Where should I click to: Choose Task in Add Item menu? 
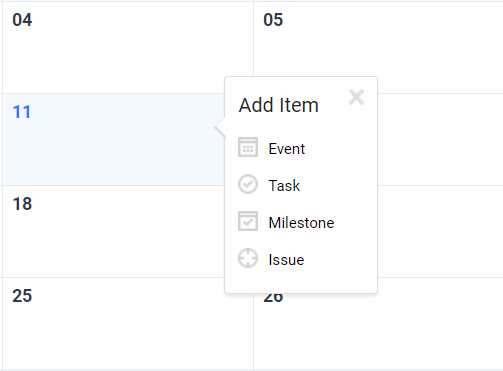click(x=284, y=186)
